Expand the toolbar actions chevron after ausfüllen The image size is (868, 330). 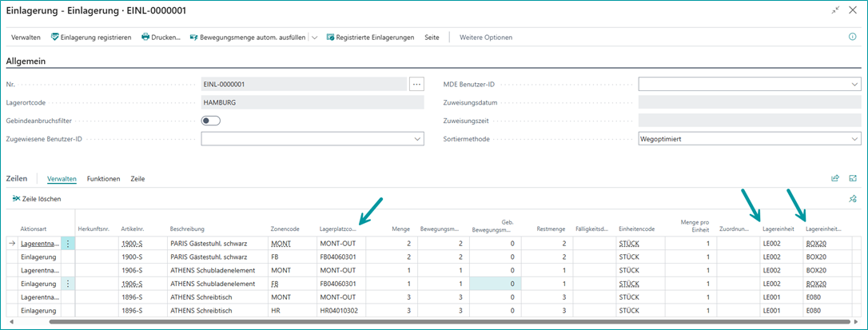click(x=314, y=38)
